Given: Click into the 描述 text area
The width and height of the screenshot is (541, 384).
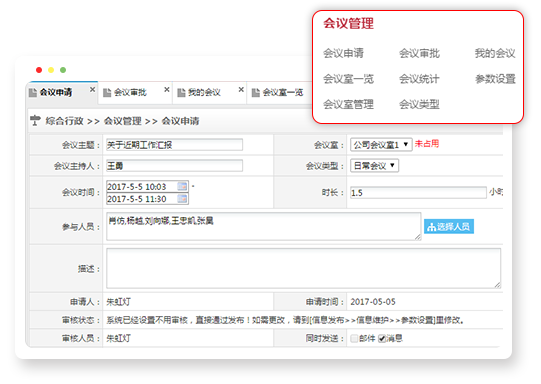Looking at the screenshot, I should [x=303, y=268].
